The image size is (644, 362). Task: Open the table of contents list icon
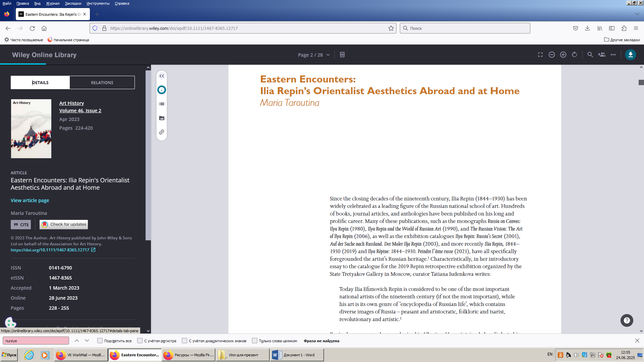click(x=162, y=104)
